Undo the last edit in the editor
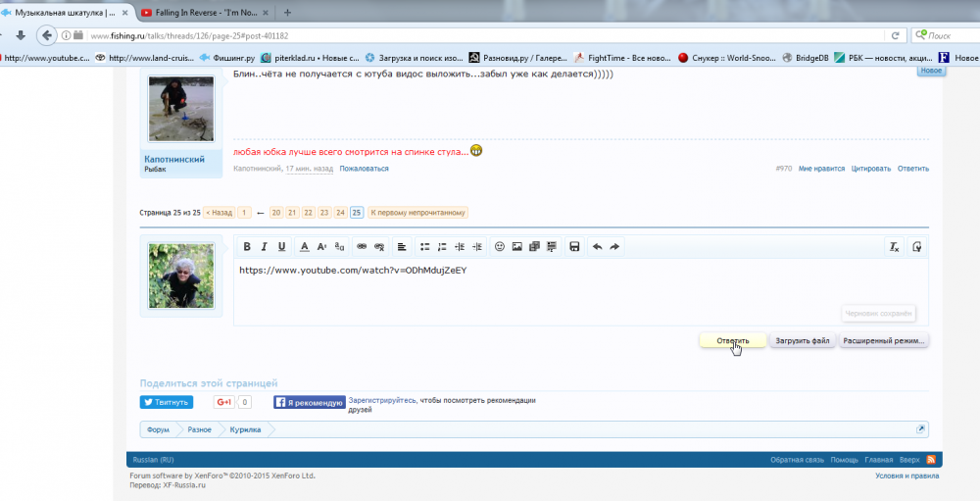Screen dimensions: 980x501 click(597, 246)
